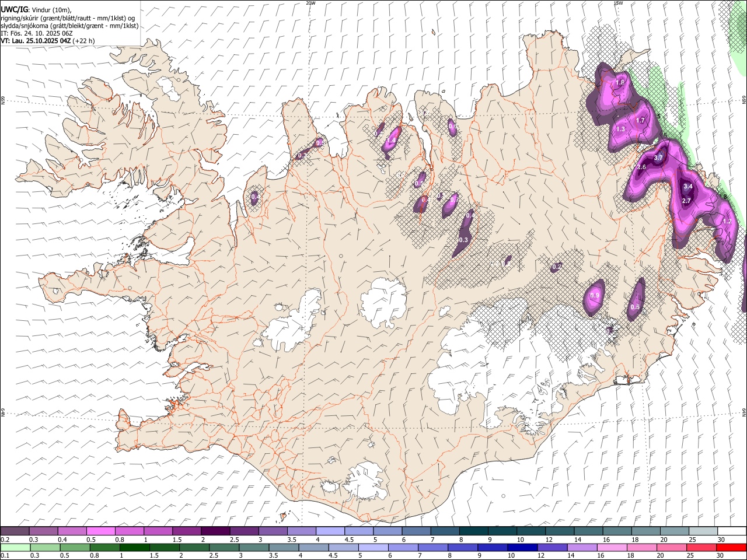Click the pale green 0.1 rain legend swatch

click(15, 547)
